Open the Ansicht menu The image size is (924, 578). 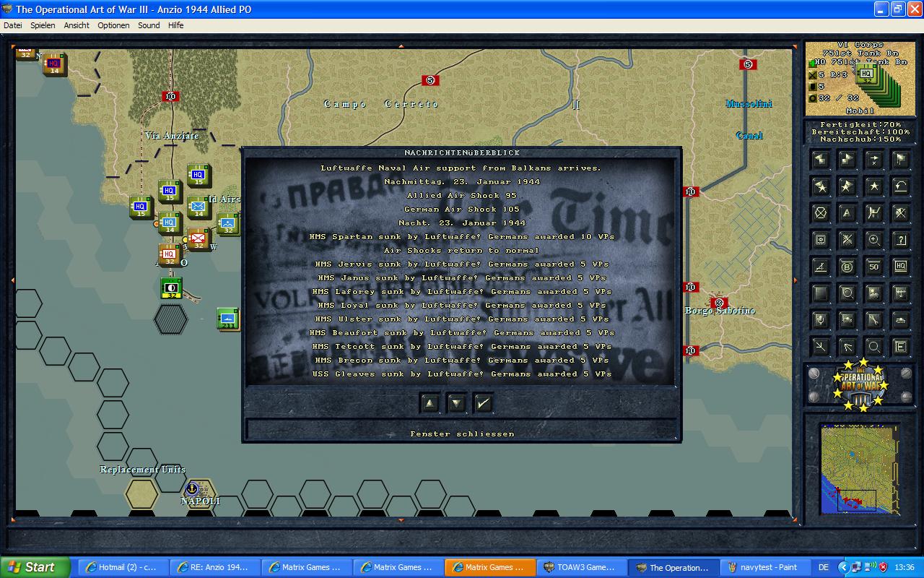coord(77,25)
